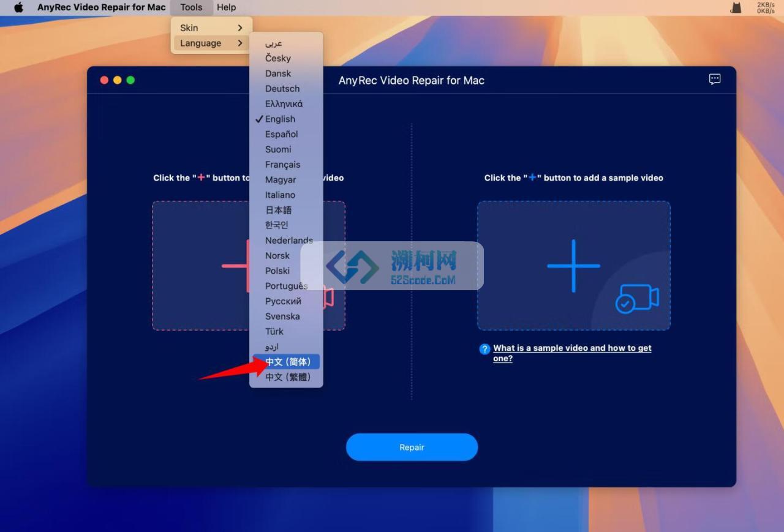Select Русский language
The height and width of the screenshot is (532, 784).
(286, 301)
